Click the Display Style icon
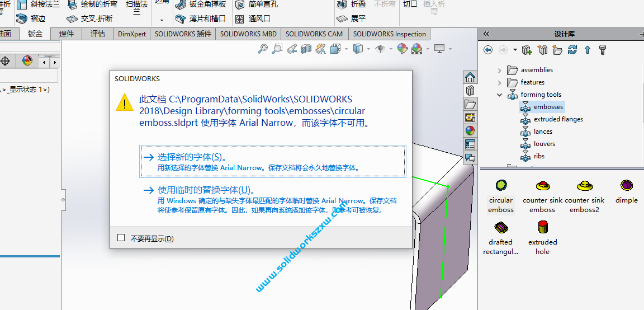Image resolution: width=644 pixels, height=310 pixels. (358, 49)
